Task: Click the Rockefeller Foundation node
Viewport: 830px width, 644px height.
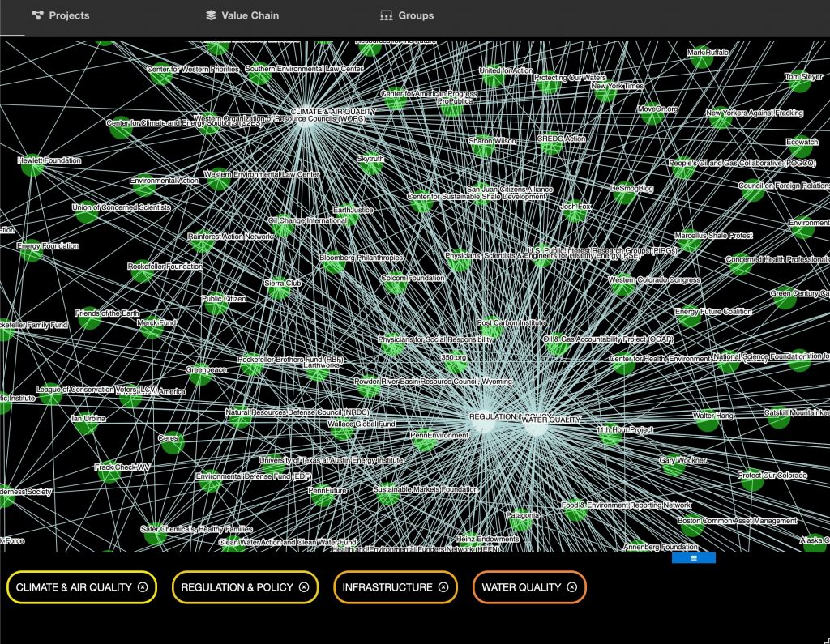Action: tap(142, 272)
